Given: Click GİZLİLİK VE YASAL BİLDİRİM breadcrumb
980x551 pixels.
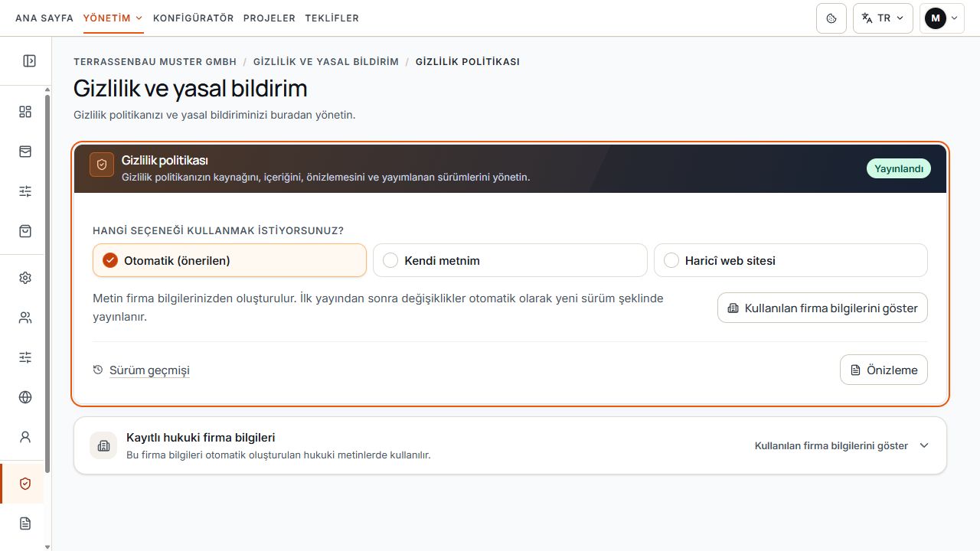Looking at the screenshot, I should point(326,61).
